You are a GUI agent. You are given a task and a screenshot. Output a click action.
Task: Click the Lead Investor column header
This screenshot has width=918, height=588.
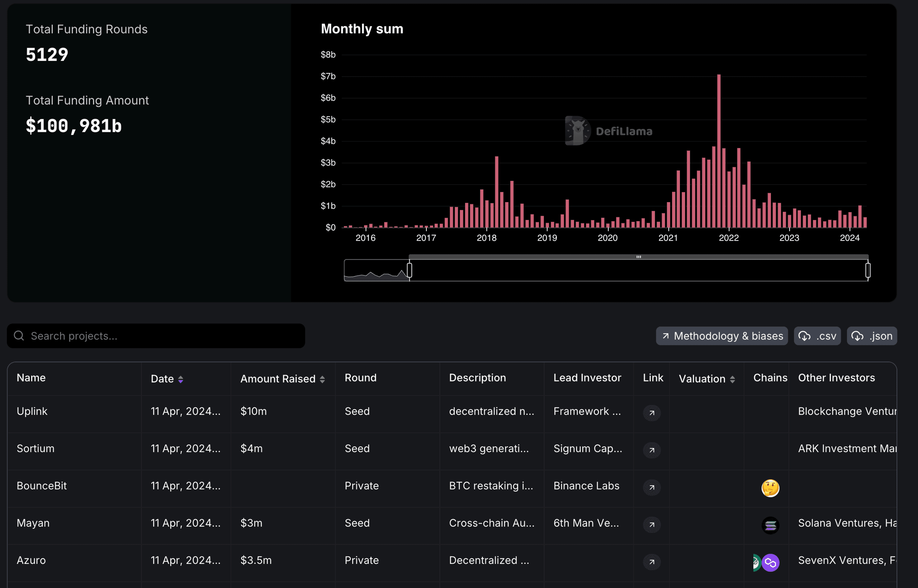tap(587, 378)
